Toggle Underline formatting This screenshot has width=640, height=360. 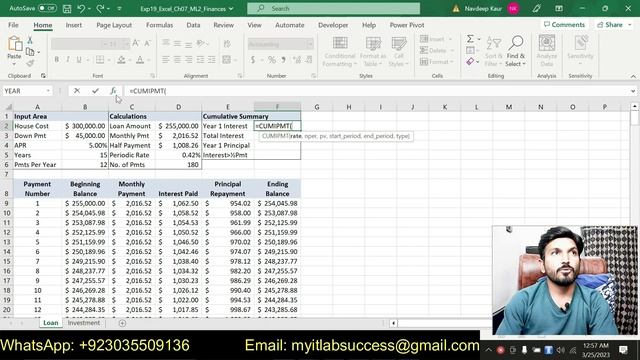[79, 60]
